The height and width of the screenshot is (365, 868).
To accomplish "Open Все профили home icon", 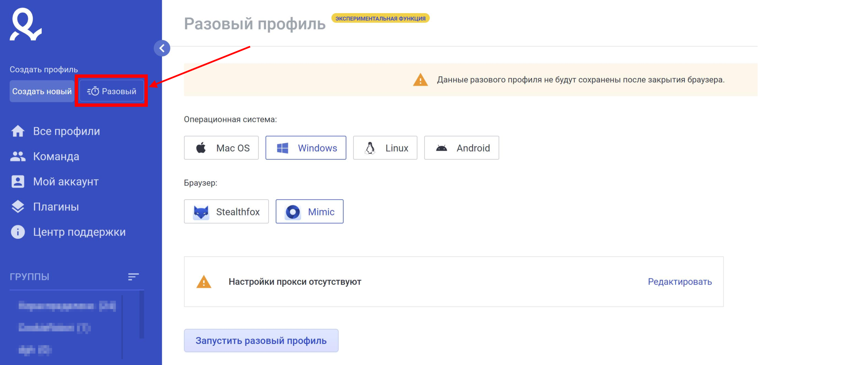I will click(18, 131).
